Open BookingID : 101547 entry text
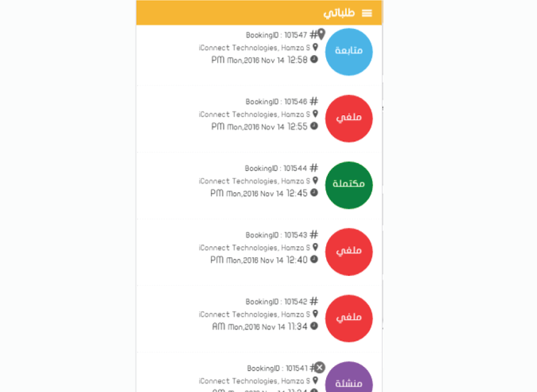This screenshot has width=537, height=392. (276, 36)
